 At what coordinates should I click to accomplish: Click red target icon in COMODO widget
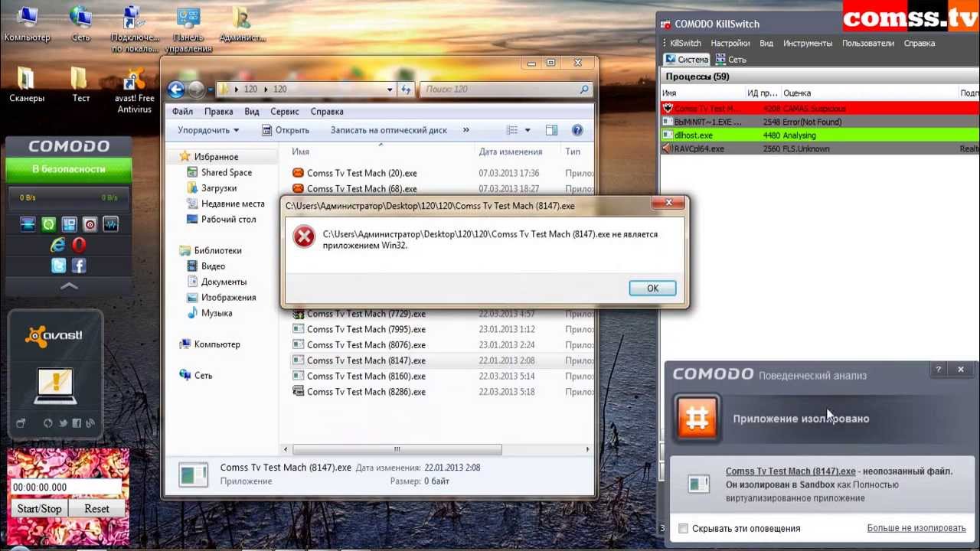click(x=90, y=224)
